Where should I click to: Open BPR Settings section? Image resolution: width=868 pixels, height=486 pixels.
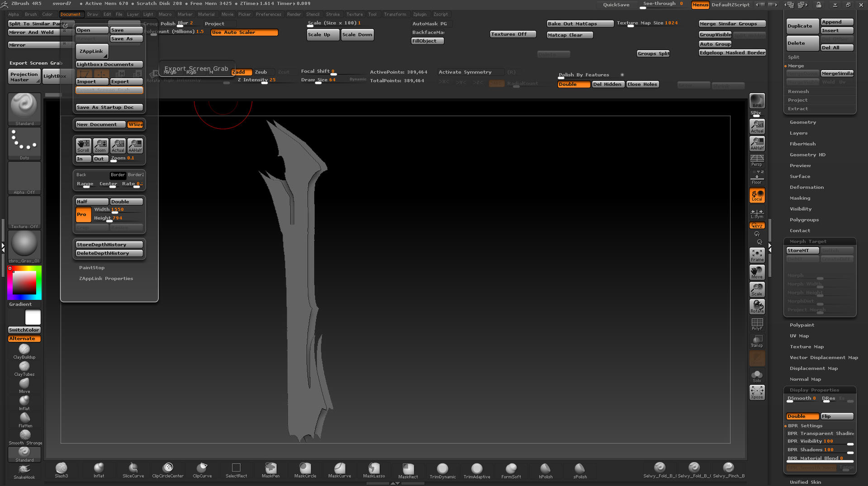805,425
